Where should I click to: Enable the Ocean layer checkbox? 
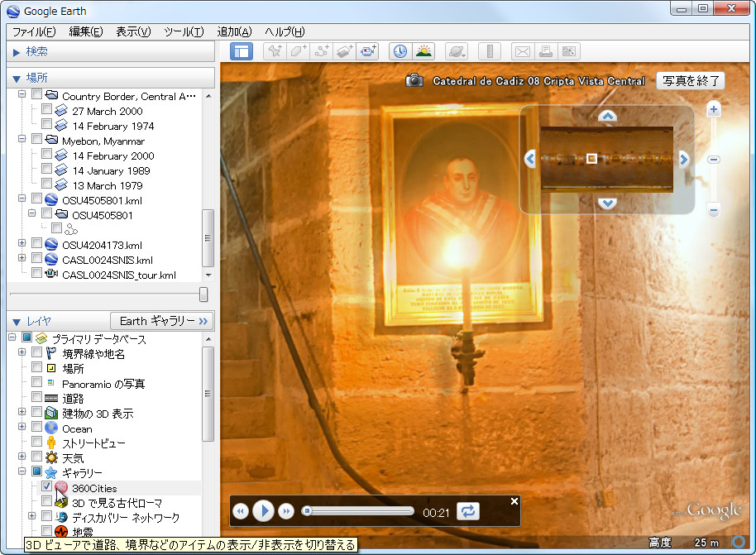[x=36, y=428]
